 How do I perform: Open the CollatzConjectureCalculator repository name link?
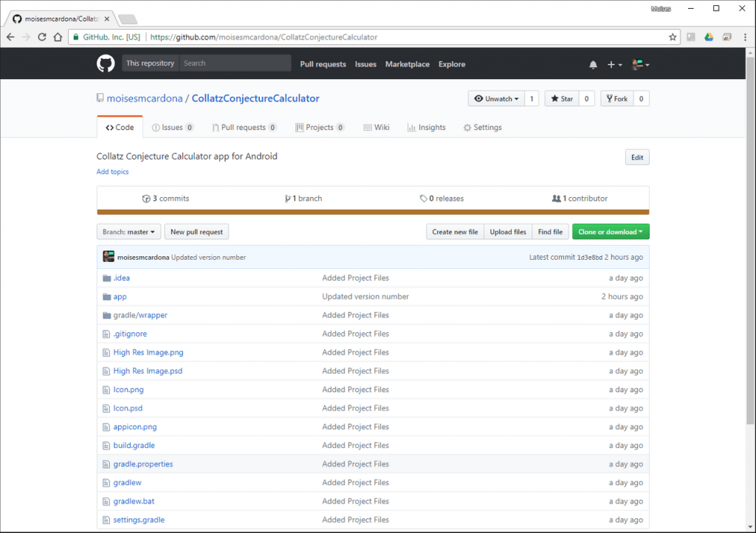255,98
